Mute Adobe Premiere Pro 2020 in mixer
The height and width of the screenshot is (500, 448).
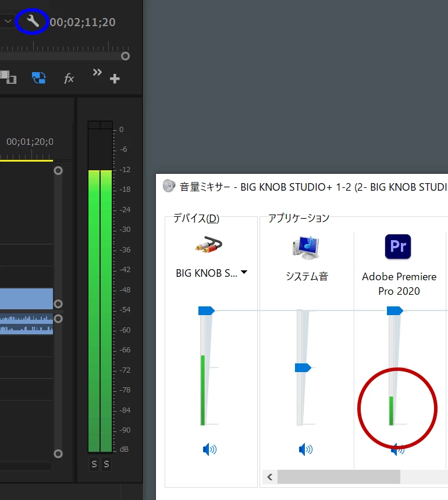point(397,449)
